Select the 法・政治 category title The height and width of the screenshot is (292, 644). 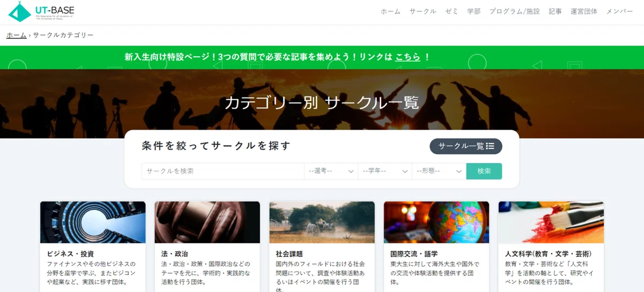pyautogui.click(x=174, y=253)
